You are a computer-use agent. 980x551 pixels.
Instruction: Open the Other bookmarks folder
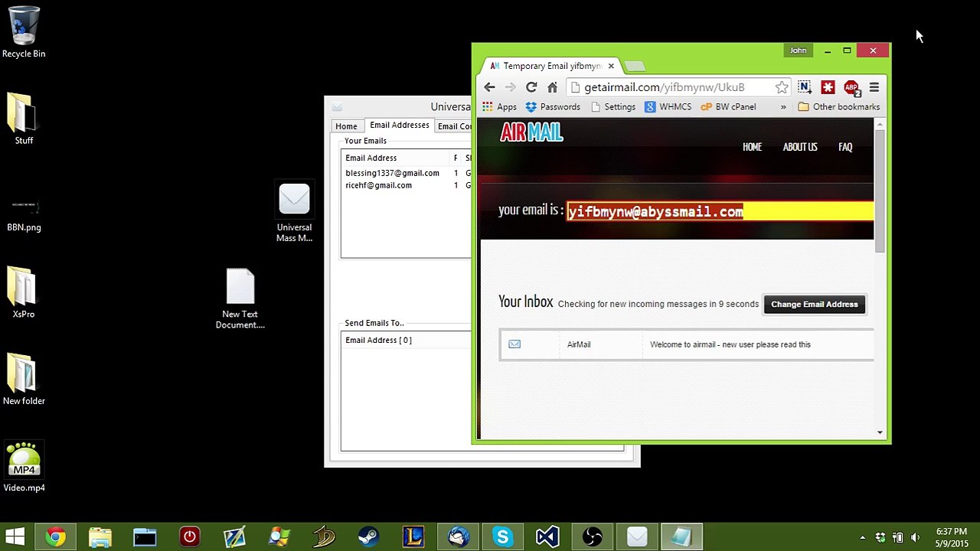pos(838,107)
